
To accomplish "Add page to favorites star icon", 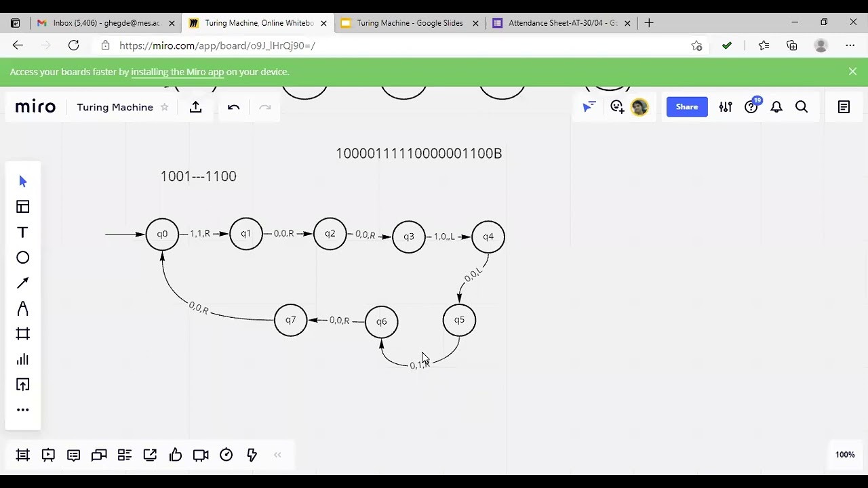I will click(x=696, y=45).
